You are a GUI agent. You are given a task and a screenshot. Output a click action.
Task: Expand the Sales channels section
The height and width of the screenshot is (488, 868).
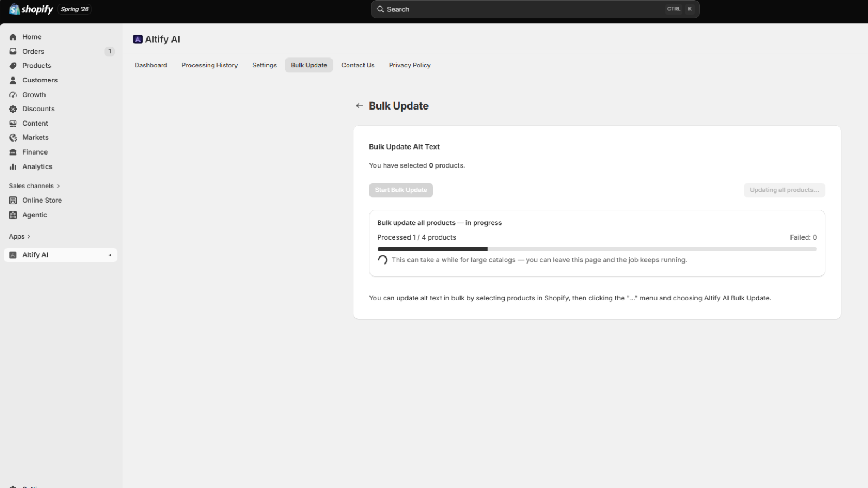click(34, 186)
